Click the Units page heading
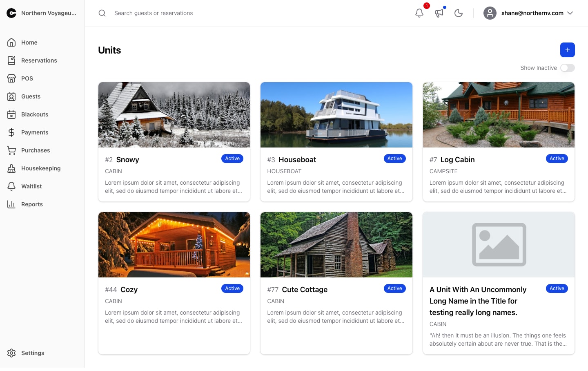The height and width of the screenshot is (371, 588). (x=109, y=50)
